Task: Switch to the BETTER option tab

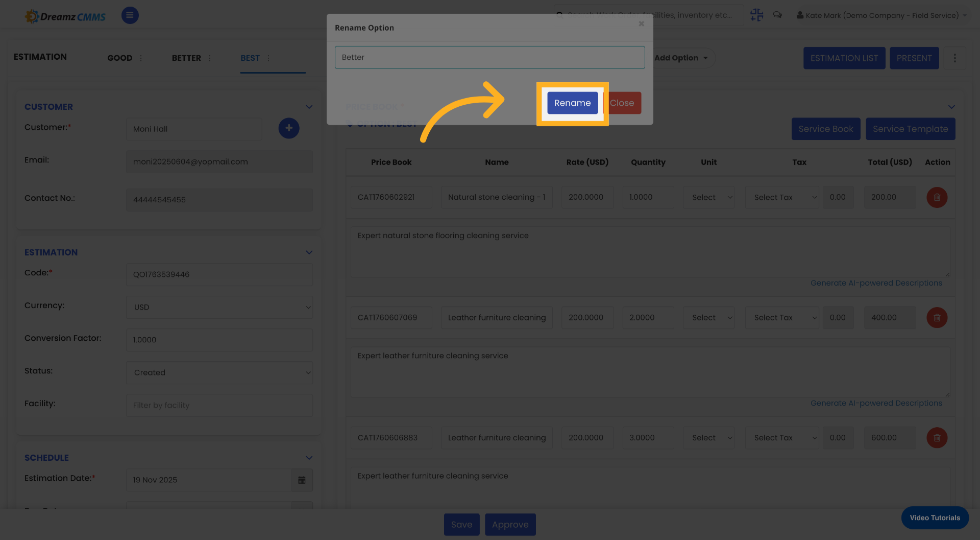Action: [x=186, y=58]
